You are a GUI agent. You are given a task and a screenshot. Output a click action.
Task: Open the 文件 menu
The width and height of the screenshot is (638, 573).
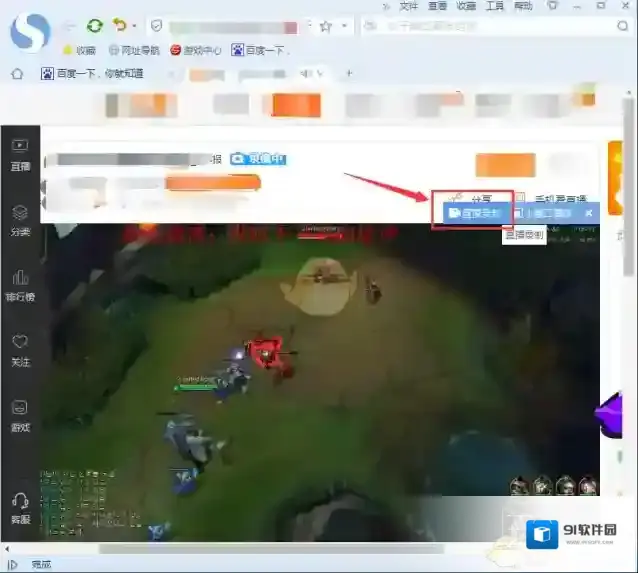tap(408, 6)
